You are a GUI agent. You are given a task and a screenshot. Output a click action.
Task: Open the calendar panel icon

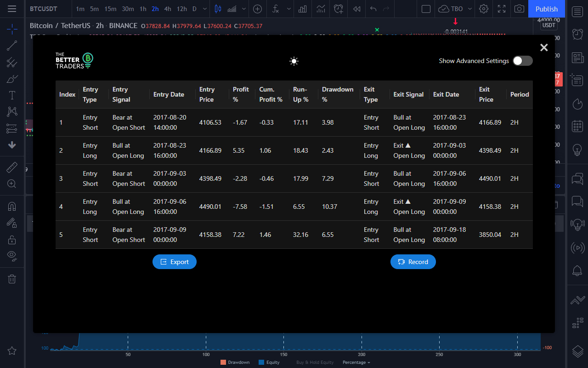[x=577, y=126]
